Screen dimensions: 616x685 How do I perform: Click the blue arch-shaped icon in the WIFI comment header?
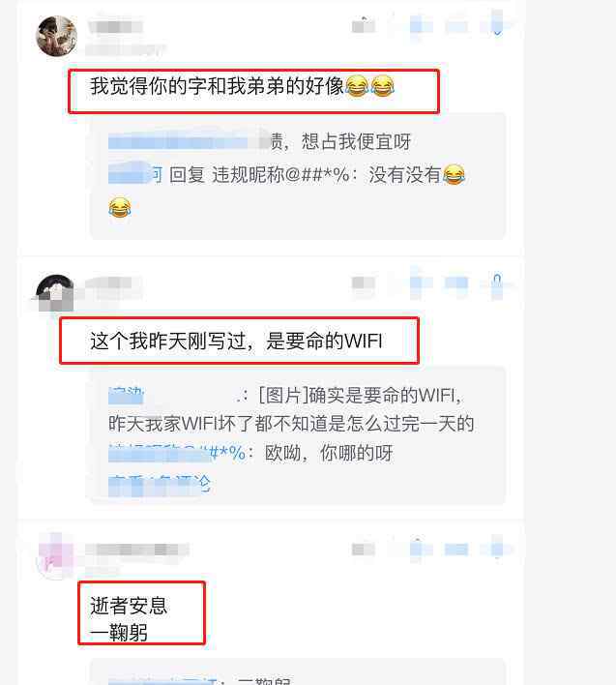[497, 283]
